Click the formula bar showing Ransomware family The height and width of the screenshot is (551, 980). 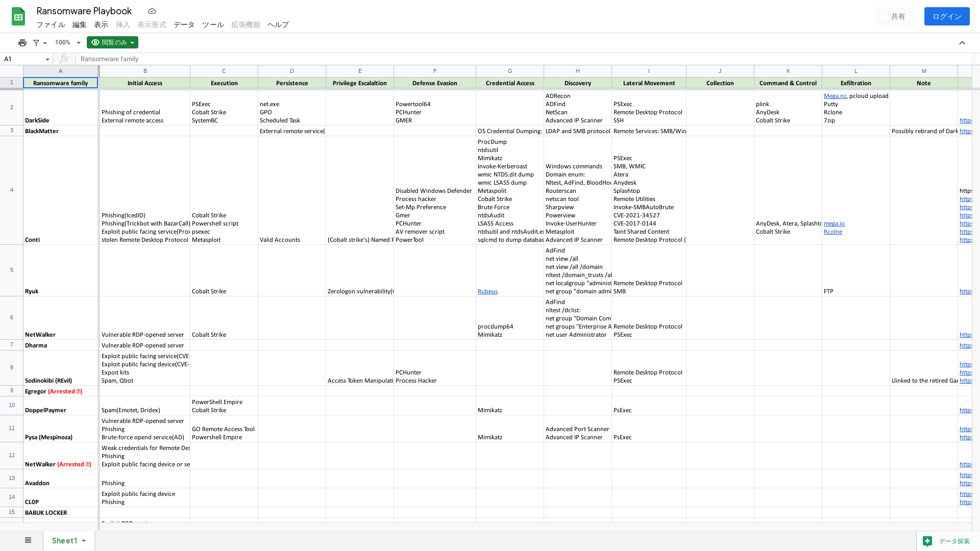pos(526,59)
